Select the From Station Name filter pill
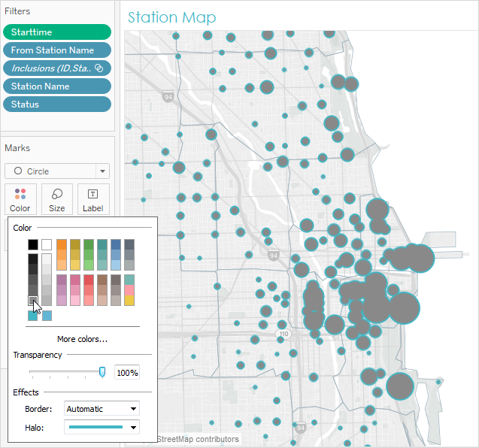479x448 pixels. tap(57, 50)
